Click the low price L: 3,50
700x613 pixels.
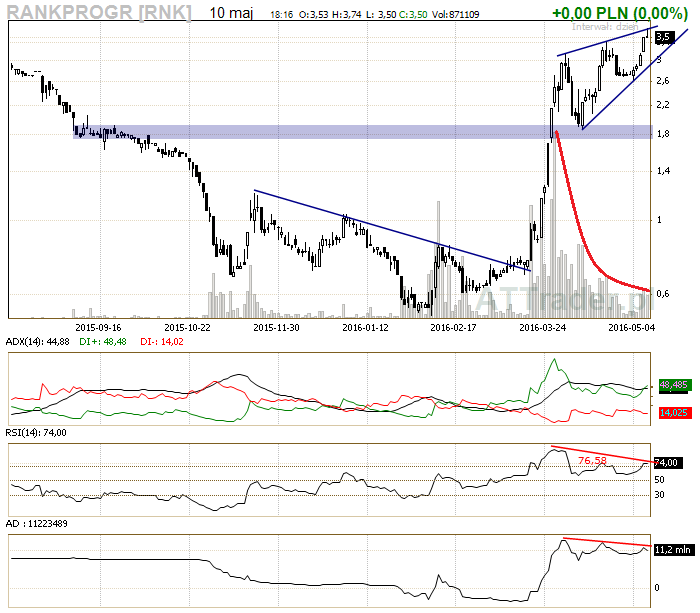[381, 15]
